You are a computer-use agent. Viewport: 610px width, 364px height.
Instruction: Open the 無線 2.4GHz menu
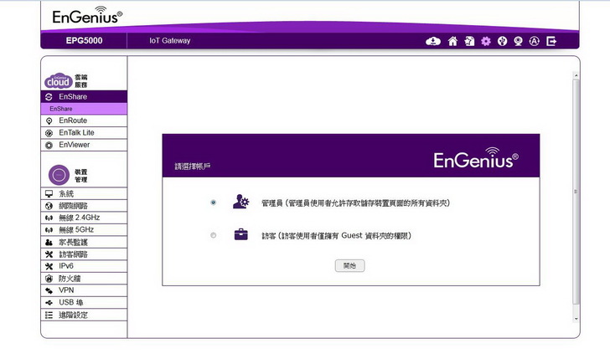84,218
